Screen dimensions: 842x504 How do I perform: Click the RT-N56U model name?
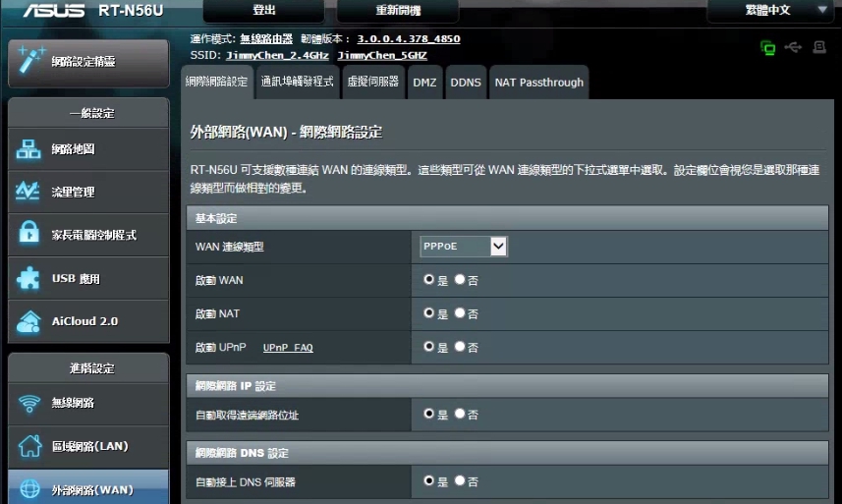(131, 10)
